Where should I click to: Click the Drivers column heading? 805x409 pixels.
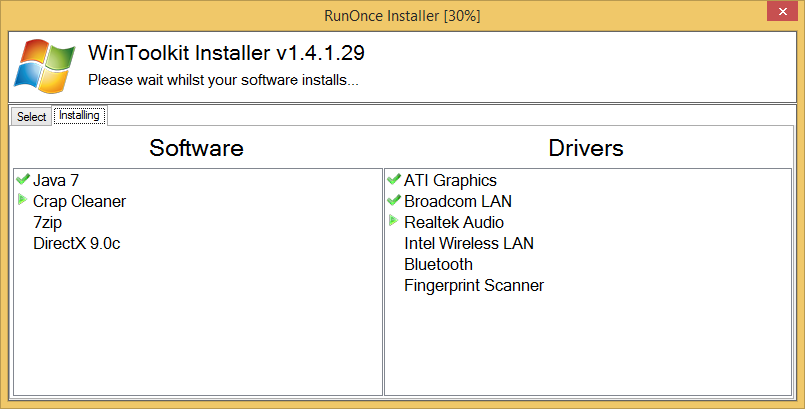586,148
